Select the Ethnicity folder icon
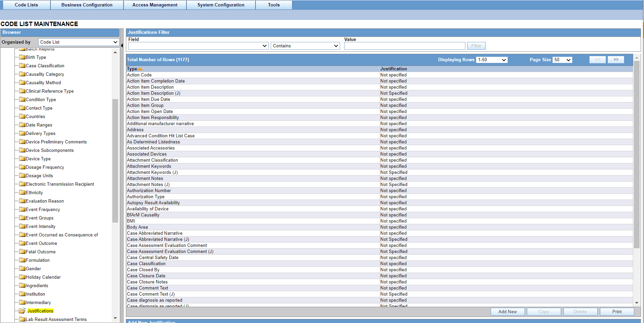Image resolution: width=644 pixels, height=323 pixels. pyautogui.click(x=22, y=192)
